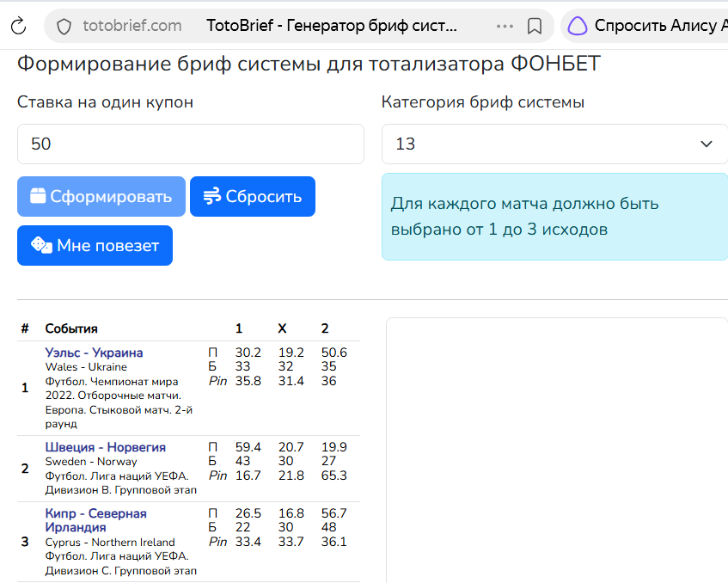Click the stake per coupon input field
The image size is (728, 583).
tap(190, 144)
